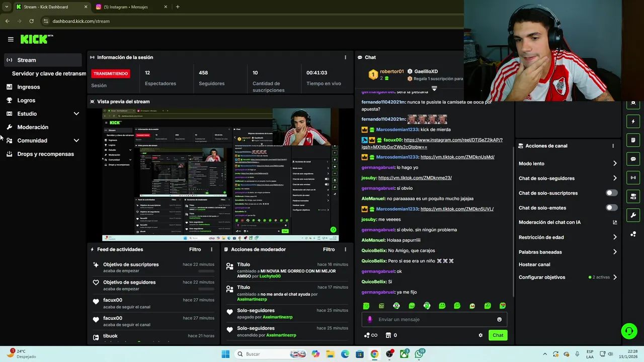Open WhatsApp from the taskbar
Viewport: 644px width, 362px height.
(x=419, y=354)
